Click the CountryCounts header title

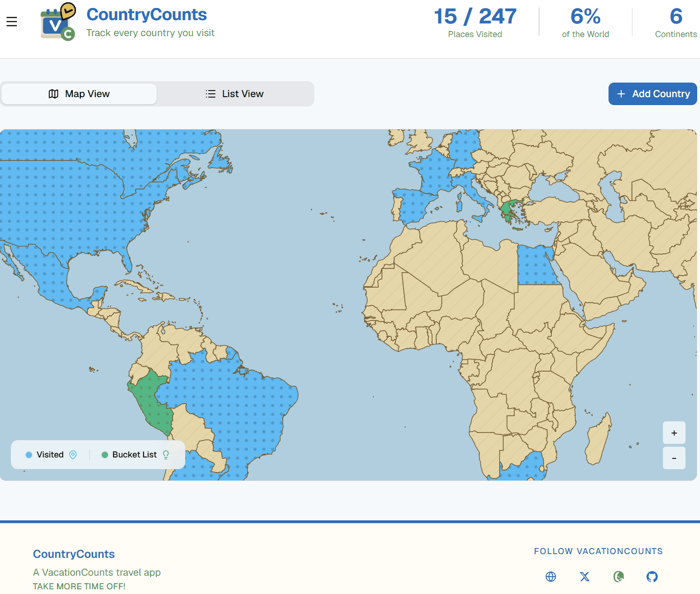click(x=146, y=15)
